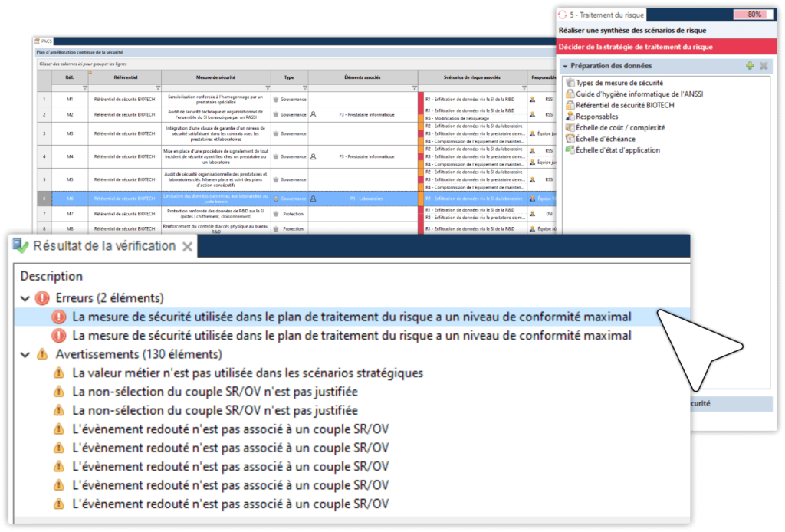785x532 pixels.
Task: Click the padlock icon next to Guide d'hygiène informatique
Action: [x=569, y=94]
